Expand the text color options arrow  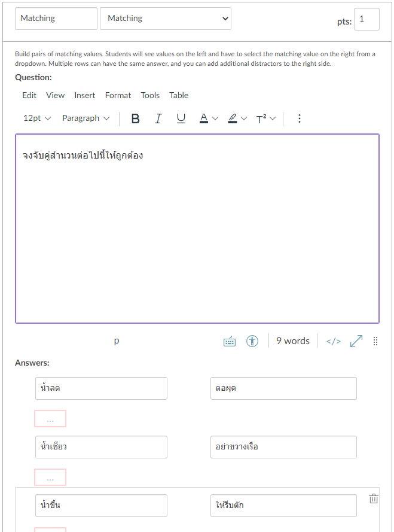[215, 118]
